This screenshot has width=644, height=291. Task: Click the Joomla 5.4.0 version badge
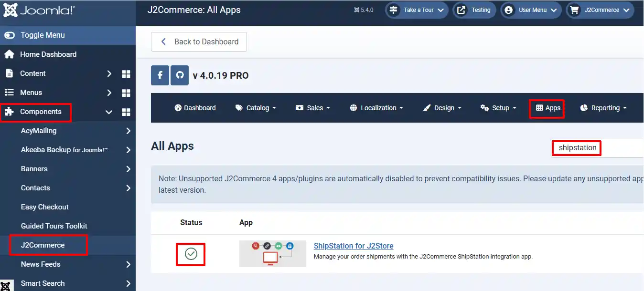364,10
